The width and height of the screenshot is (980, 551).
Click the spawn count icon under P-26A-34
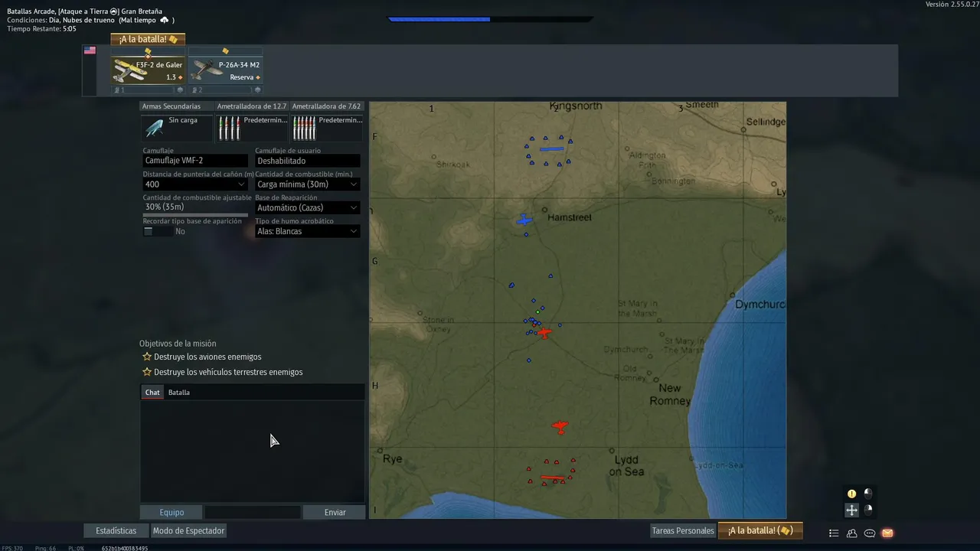[257, 90]
